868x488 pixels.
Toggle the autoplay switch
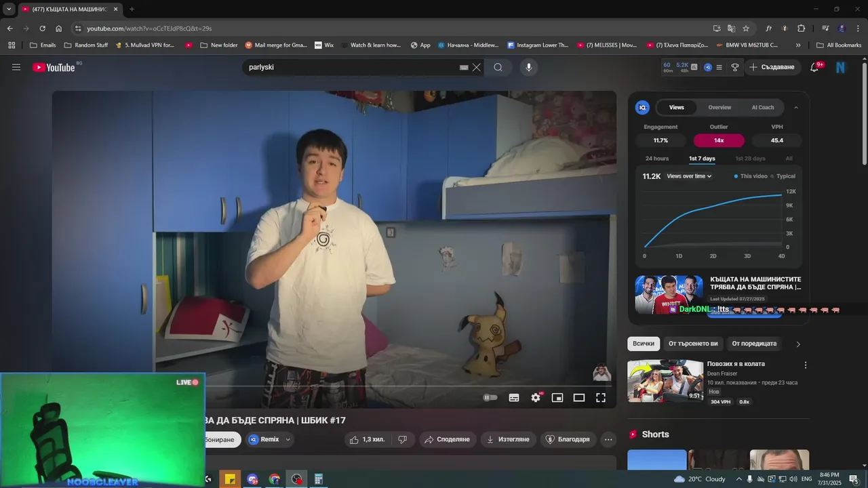tap(490, 398)
